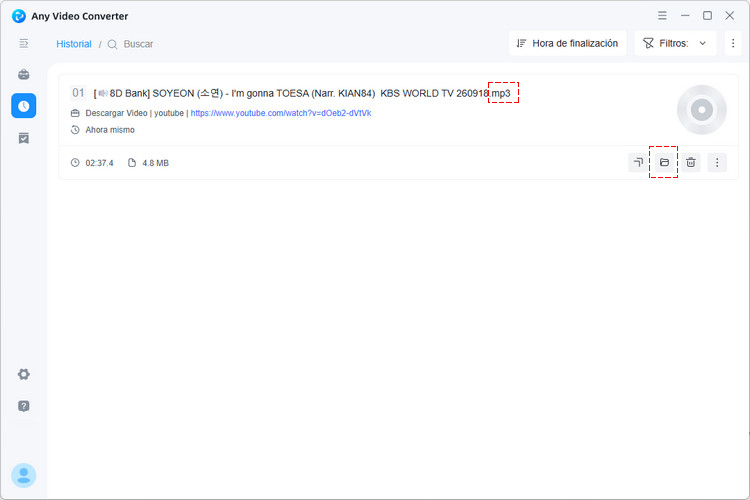Select the SOYEON mp3 file title

(302, 93)
